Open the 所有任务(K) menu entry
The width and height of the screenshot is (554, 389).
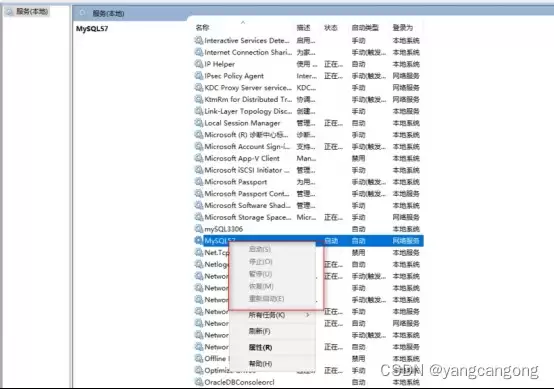pos(267,315)
